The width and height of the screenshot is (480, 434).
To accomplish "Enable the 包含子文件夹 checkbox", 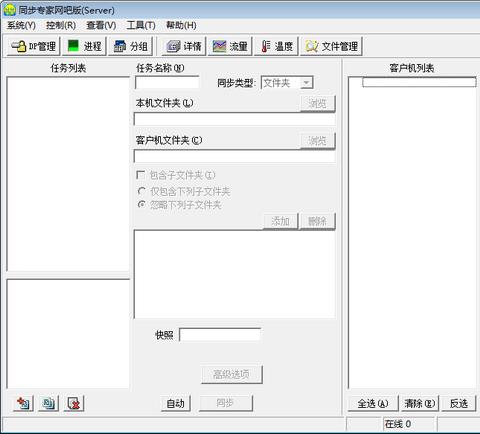I will pyautogui.click(x=141, y=175).
